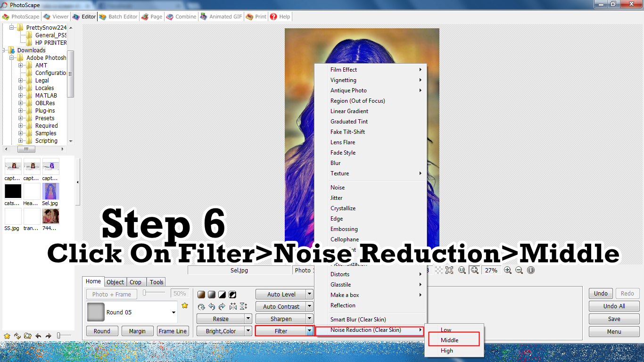Apply the black and white filter thumbnail icon
The image size is (644, 362).
tap(222, 294)
